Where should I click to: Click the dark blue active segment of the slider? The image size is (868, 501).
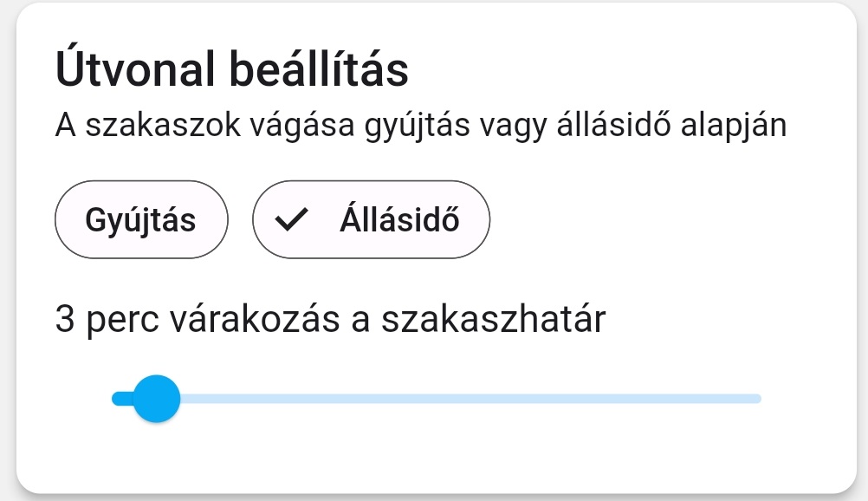pyautogui.click(x=122, y=399)
